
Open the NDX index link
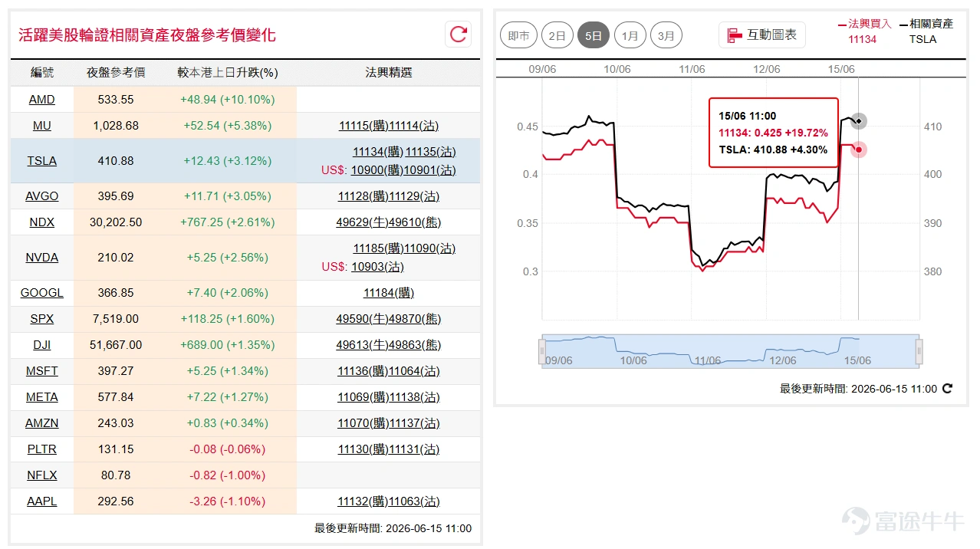42,222
